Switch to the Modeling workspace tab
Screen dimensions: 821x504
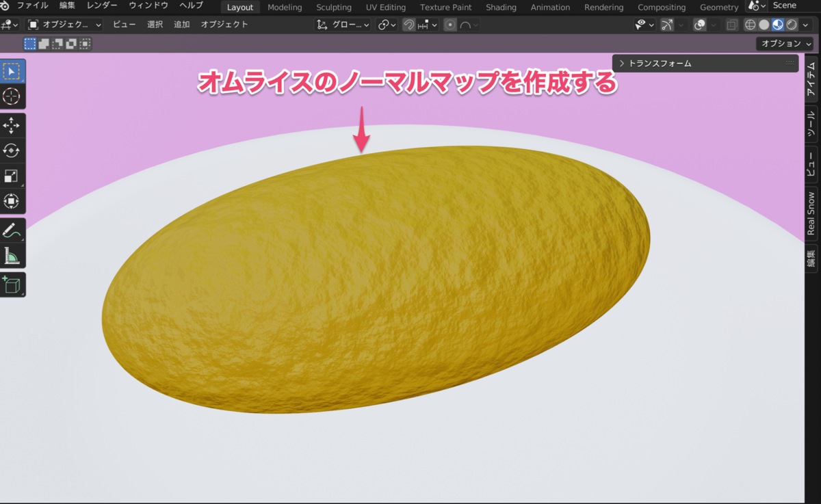[x=285, y=8]
